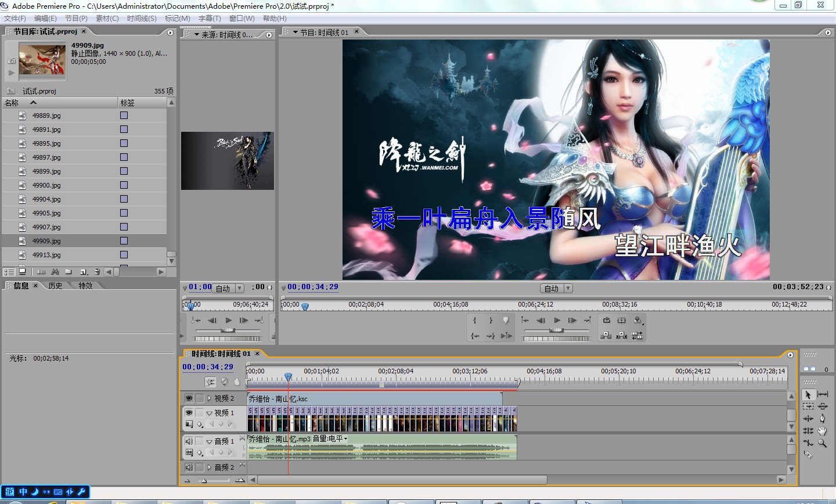This screenshot has width=836, height=504.
Task: Step forward one frame in program monitor
Action: point(572,320)
